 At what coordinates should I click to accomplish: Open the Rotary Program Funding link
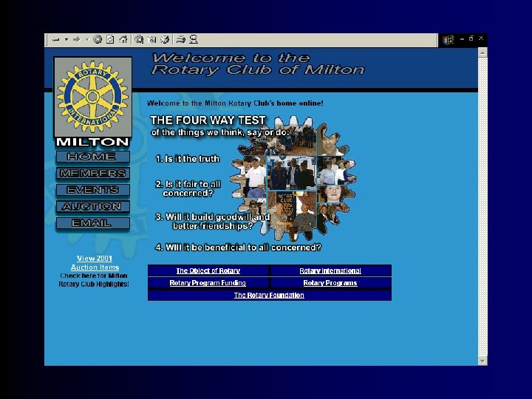[208, 283]
